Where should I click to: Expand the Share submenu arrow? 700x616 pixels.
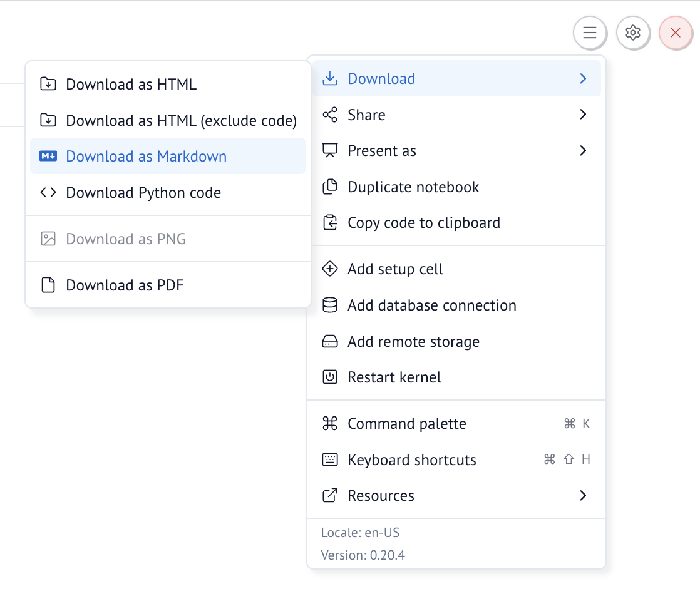[x=583, y=115]
